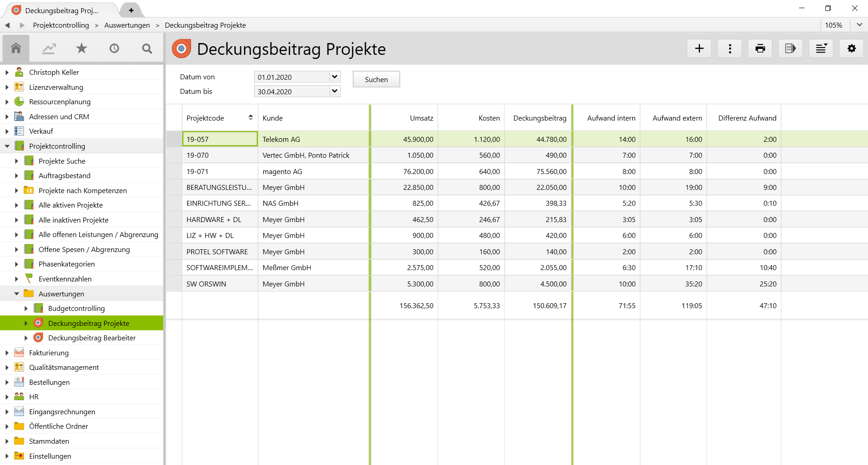Select Budgetcontrolling in the tree
Image resolution: width=868 pixels, height=465 pixels.
pyautogui.click(x=76, y=308)
